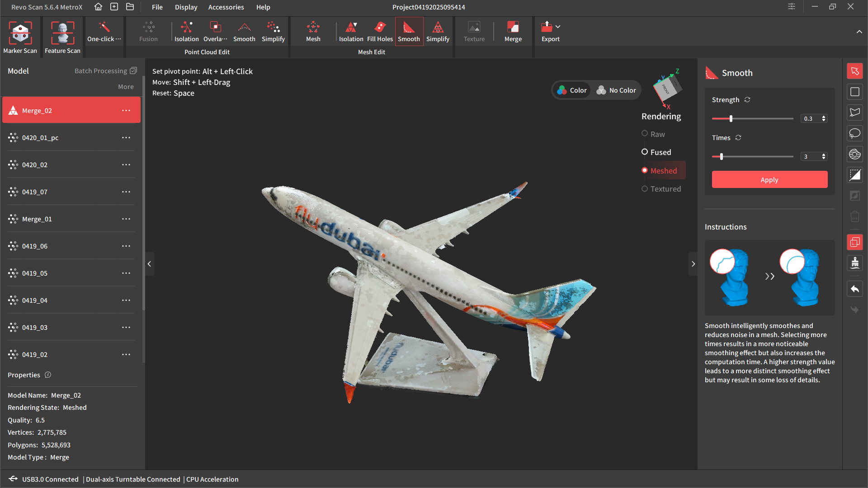Select the 0419_06 model in list
Screen dimensions: 868x488
click(71, 246)
